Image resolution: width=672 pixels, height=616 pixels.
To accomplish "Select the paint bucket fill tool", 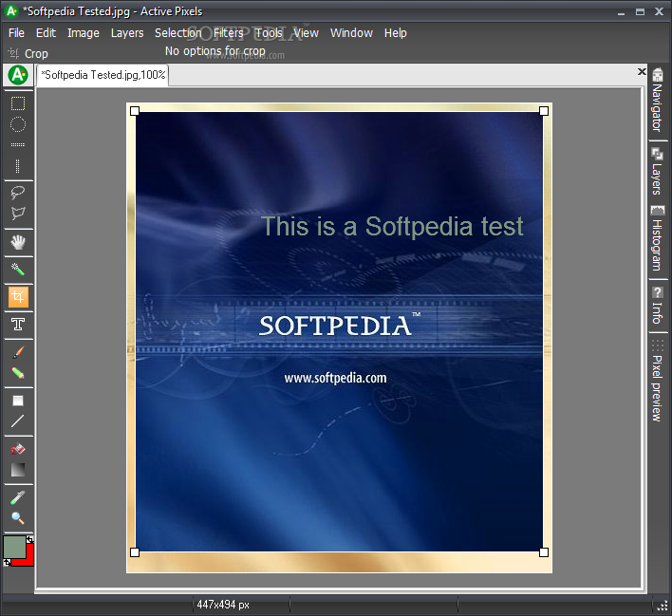I will [18, 449].
